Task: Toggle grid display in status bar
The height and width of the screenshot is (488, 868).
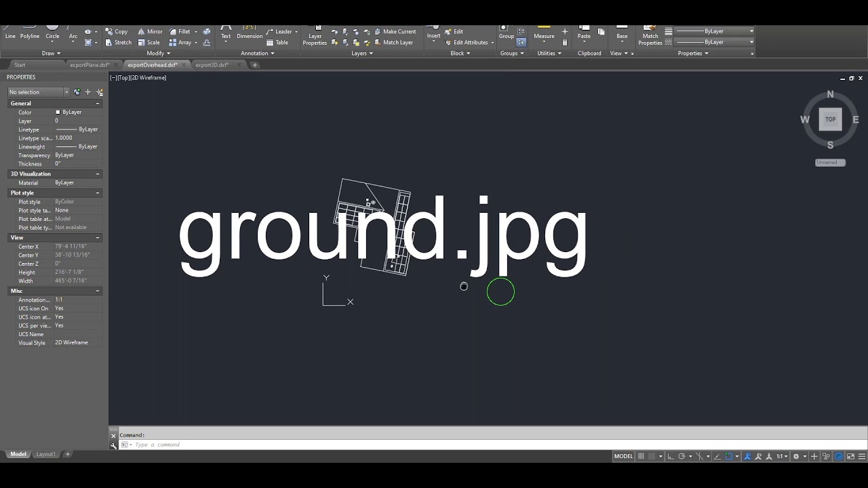Action: (x=641, y=456)
